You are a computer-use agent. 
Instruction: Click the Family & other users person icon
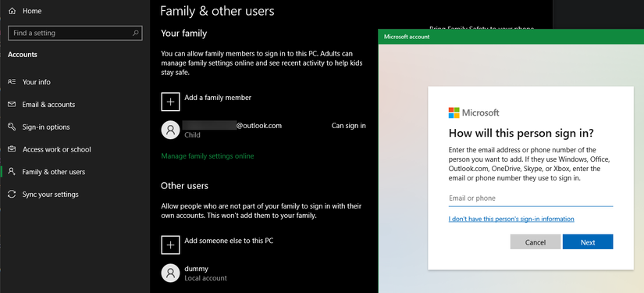tap(12, 172)
